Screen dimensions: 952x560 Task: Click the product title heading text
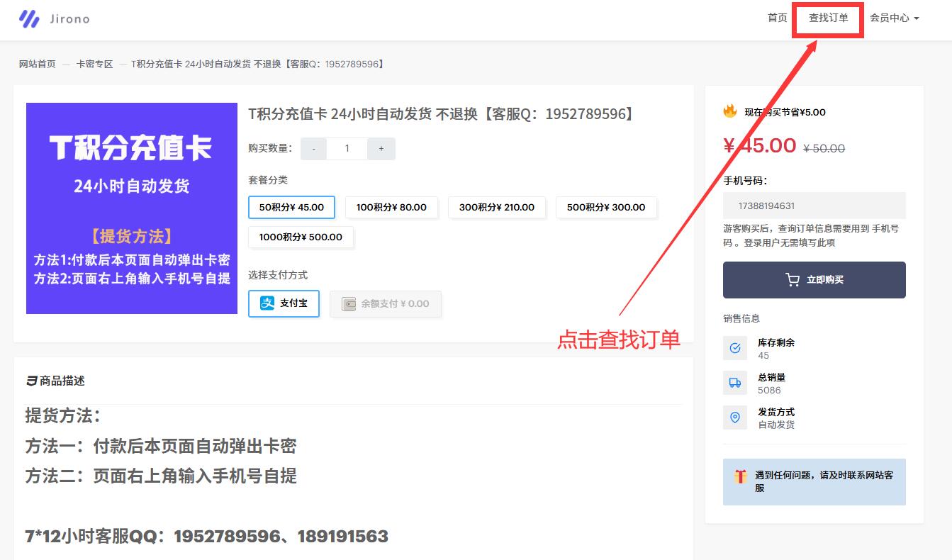(x=442, y=113)
